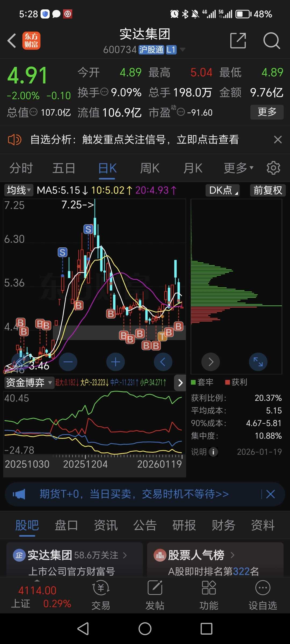The width and height of the screenshot is (290, 644).
Task: Tap the chip distribution date 2026-01-19
Action: click(259, 452)
